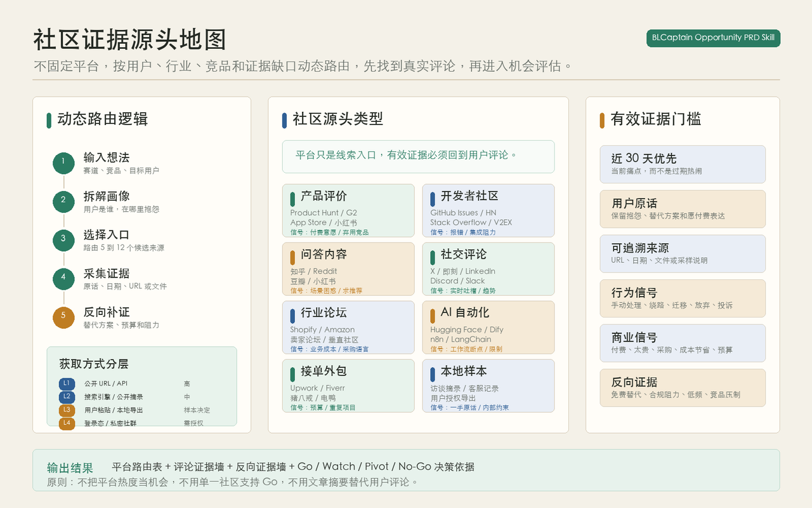Open the 产品评价 source card
This screenshot has height=508, width=812.
click(x=348, y=211)
